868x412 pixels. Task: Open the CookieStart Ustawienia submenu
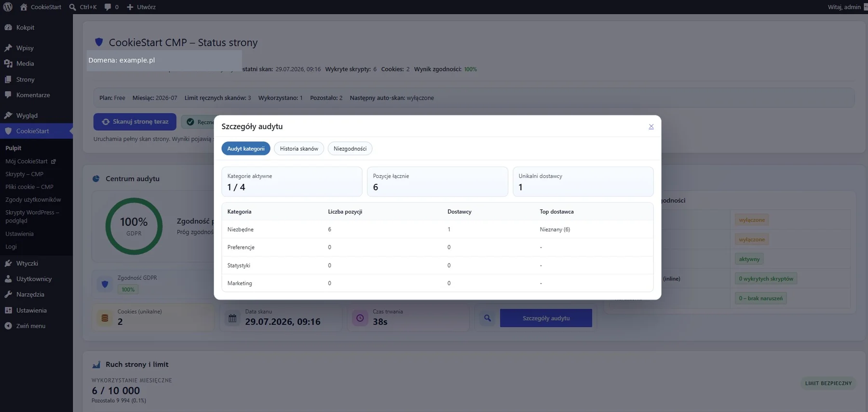pos(19,234)
